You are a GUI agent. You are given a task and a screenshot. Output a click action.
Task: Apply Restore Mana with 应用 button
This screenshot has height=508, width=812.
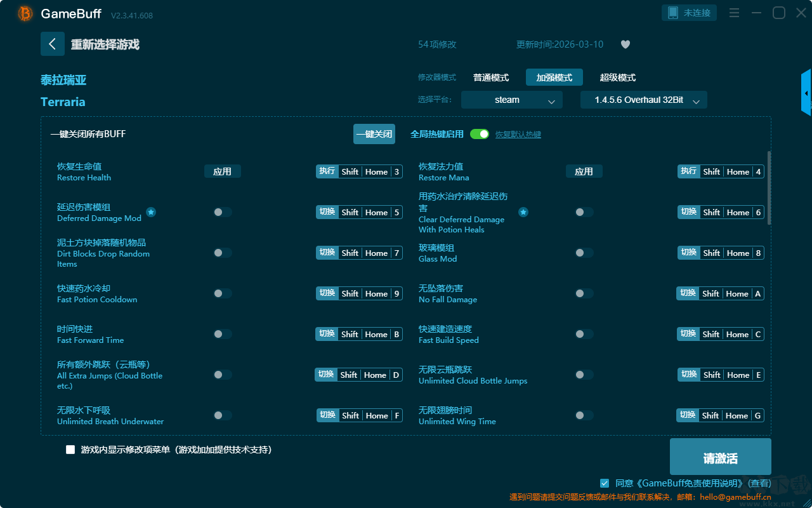click(x=584, y=171)
